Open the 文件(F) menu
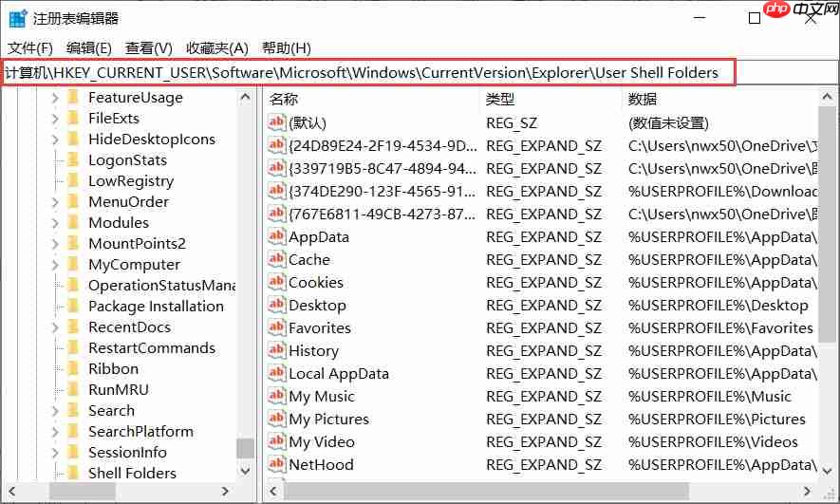Viewport: 840px width, 504px height. 30,48
